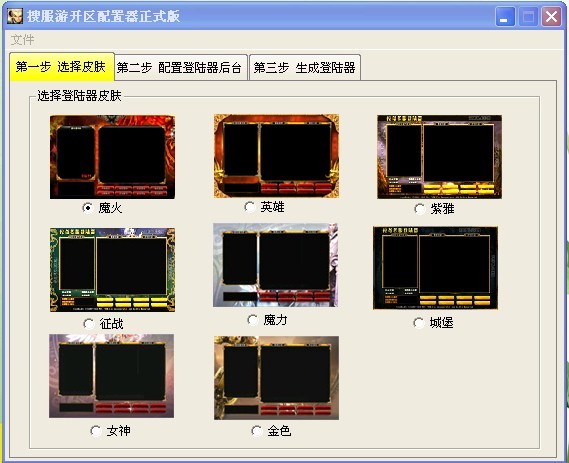Click the 紫雅 purple skin preview image
569x463 pixels.
coord(439,157)
